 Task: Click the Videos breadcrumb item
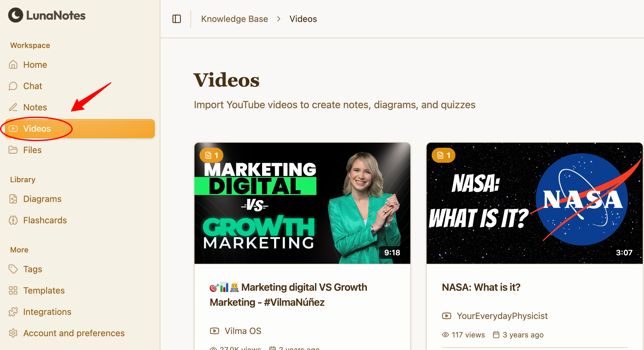coord(303,19)
